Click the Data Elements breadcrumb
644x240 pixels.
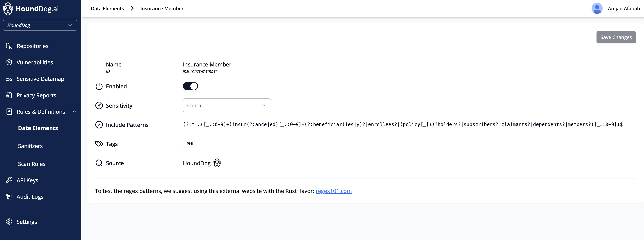tap(107, 9)
